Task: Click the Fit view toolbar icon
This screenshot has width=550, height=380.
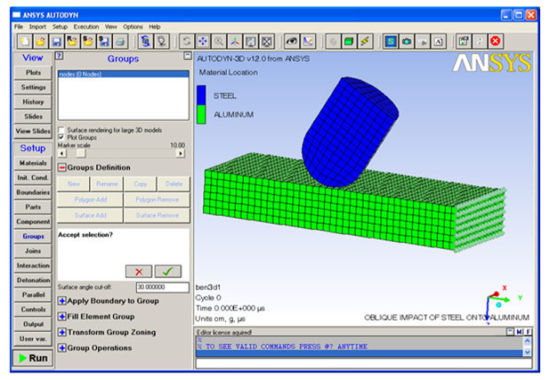Action: (251, 41)
